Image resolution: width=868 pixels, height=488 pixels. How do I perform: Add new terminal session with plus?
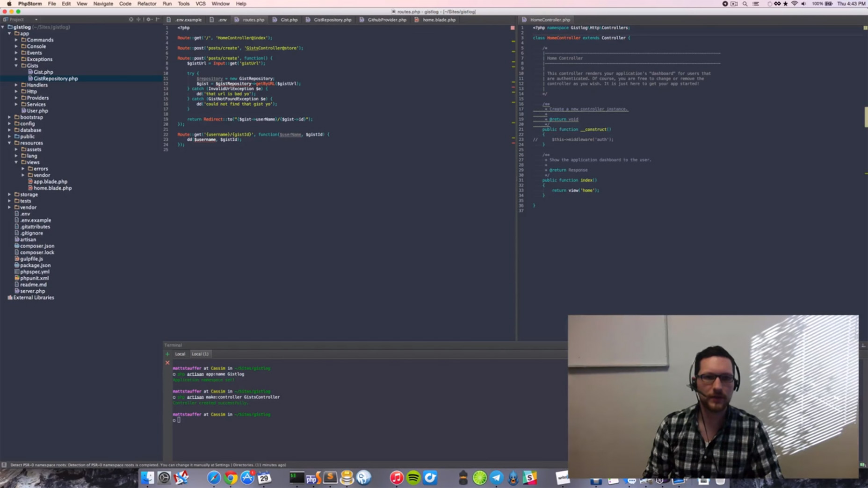pos(167,354)
